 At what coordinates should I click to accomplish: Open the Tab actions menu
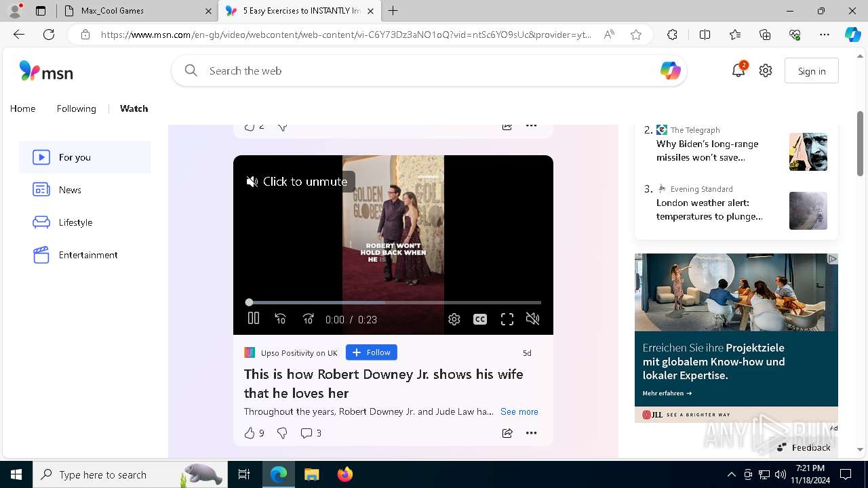(41, 11)
